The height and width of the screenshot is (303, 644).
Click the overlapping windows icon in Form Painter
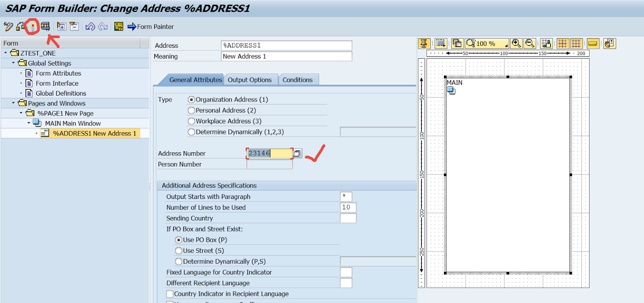(x=457, y=43)
